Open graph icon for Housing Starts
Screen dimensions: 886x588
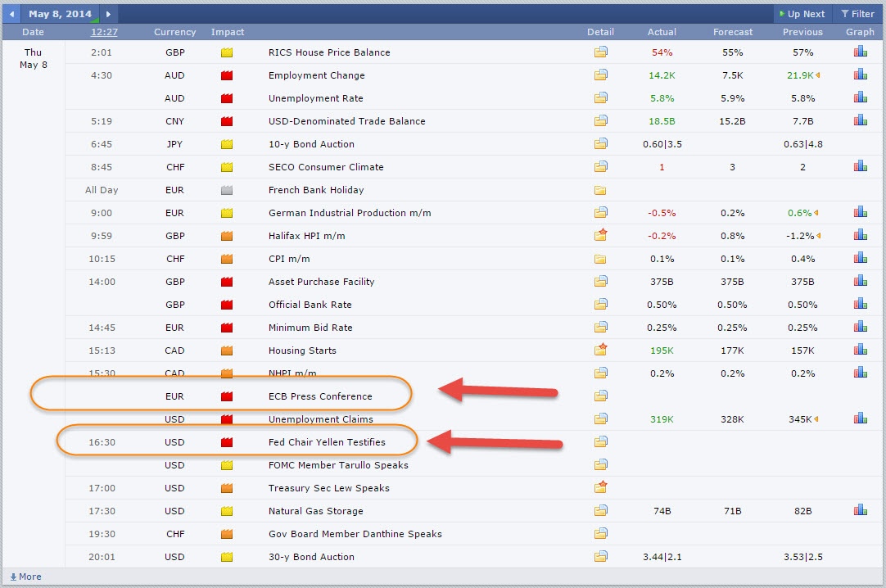860,350
